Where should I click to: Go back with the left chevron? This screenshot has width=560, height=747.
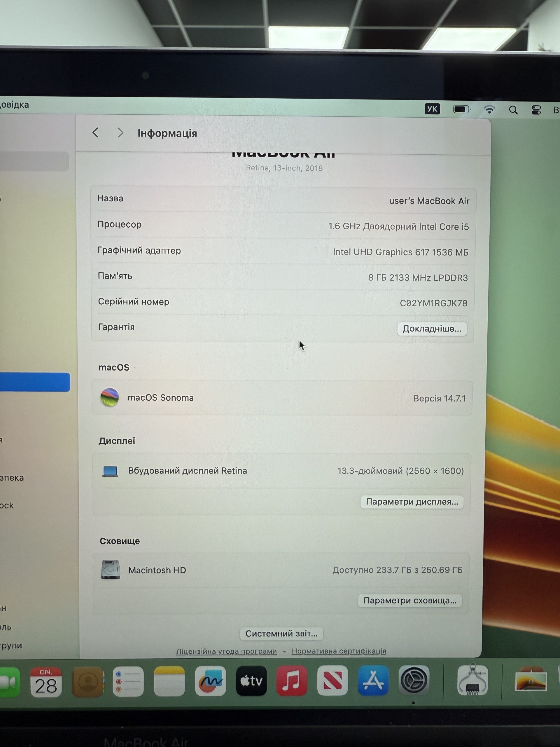96,133
